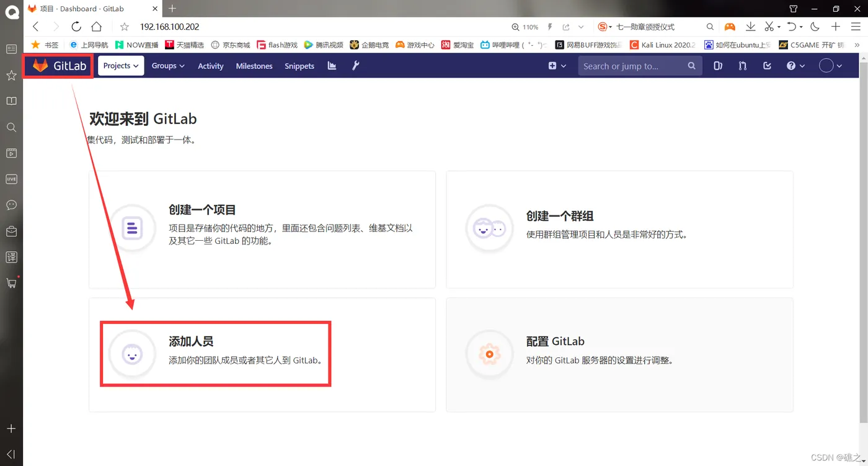The image size is (868, 466).
Task: Open favorites star in sidebar
Action: click(x=11, y=75)
